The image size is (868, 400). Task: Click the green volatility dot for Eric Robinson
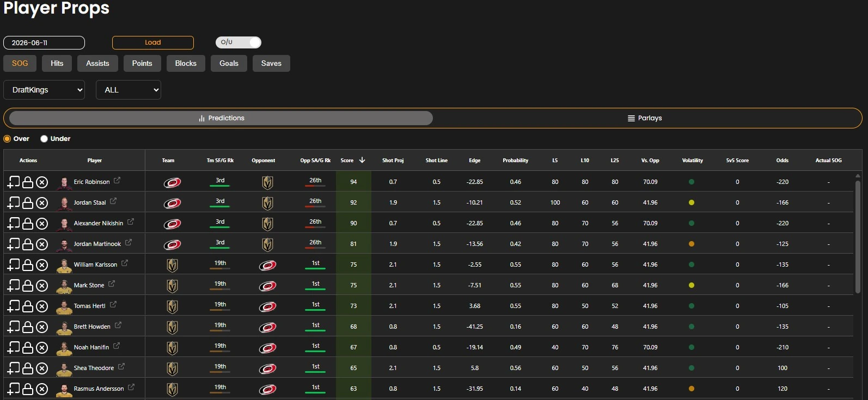click(692, 182)
